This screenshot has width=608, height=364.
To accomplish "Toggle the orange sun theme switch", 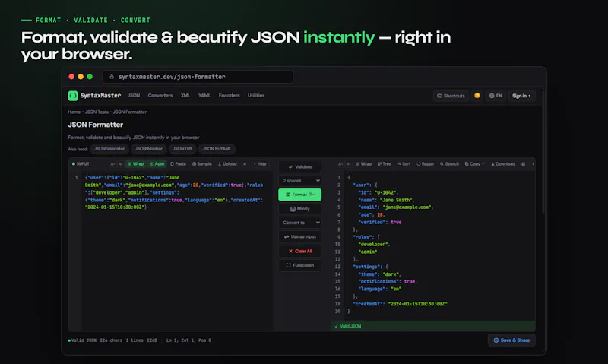I will point(477,96).
